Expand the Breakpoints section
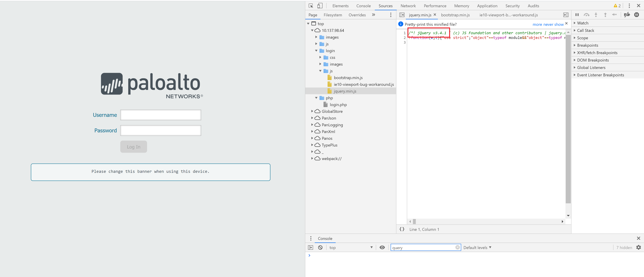The image size is (644, 277). pyautogui.click(x=587, y=45)
